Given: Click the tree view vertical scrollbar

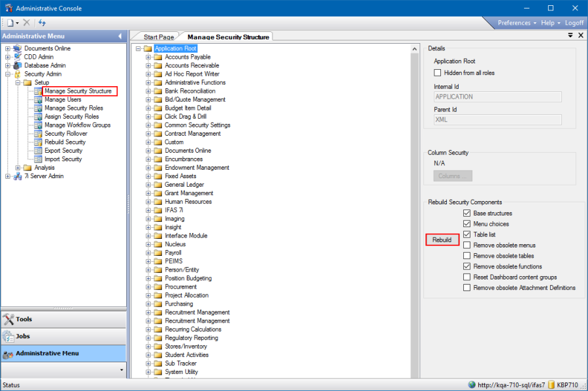Looking at the screenshot, I should point(414,209).
